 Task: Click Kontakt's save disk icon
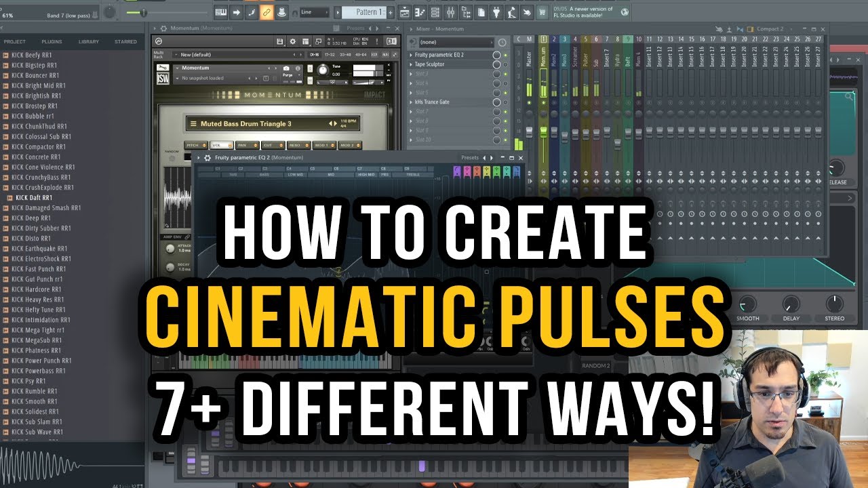pos(280,41)
